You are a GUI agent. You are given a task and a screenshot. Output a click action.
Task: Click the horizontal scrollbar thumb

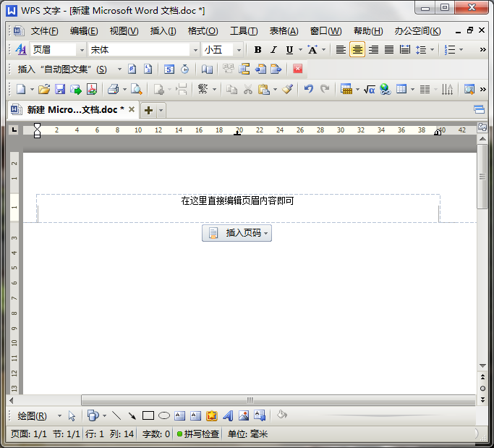click(250, 400)
